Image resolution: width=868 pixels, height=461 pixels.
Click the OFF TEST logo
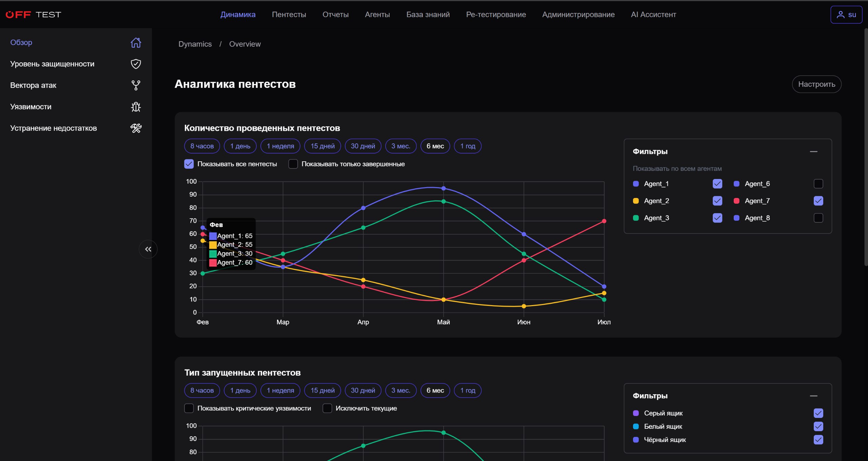(33, 15)
